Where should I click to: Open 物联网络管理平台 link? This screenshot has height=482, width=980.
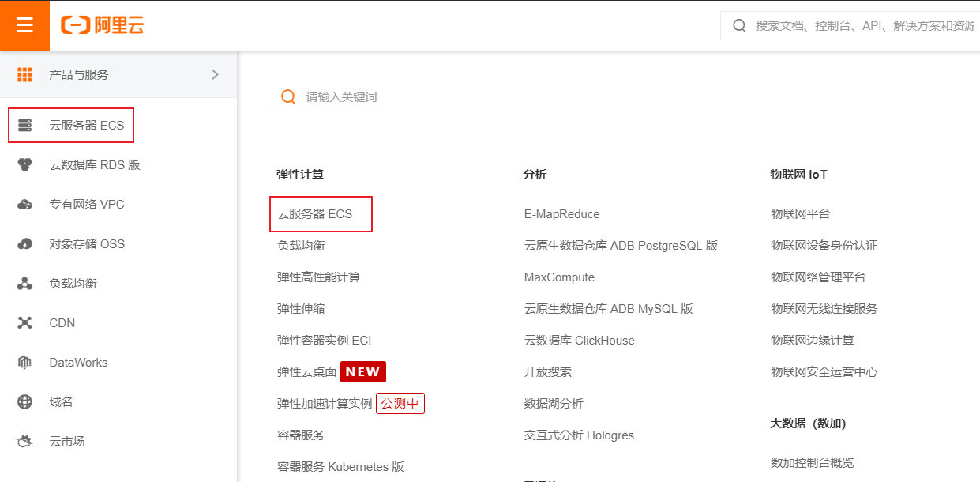[x=818, y=277]
